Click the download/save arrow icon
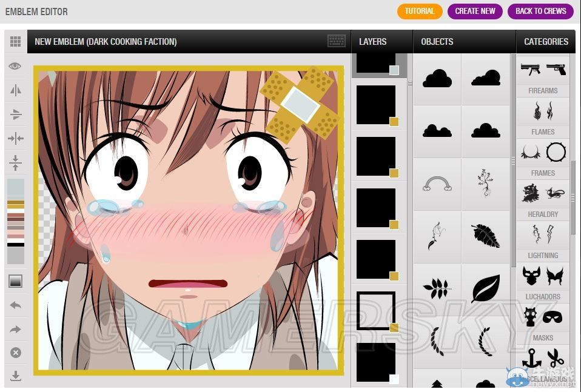 pyautogui.click(x=16, y=376)
